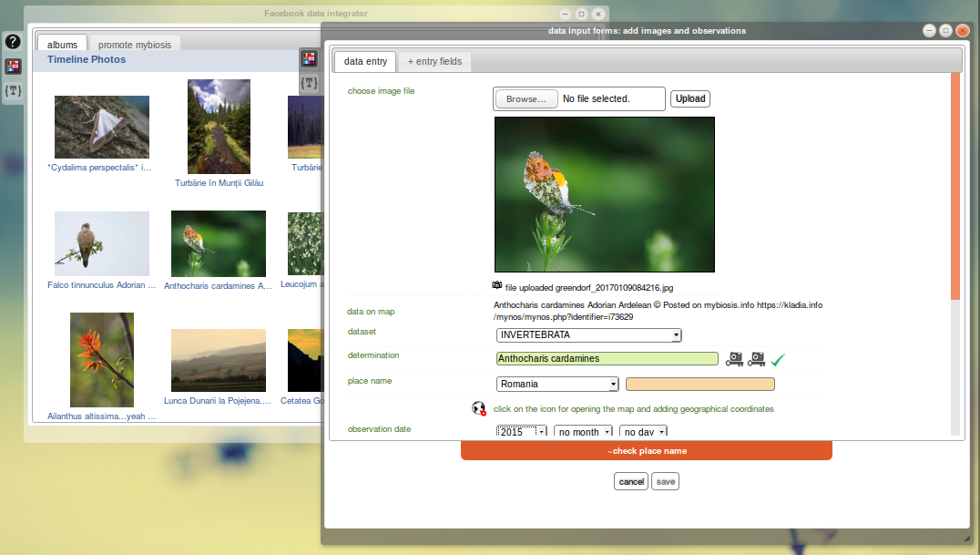Open the INVERTEBRATA dataset dropdown
The height and width of the screenshot is (555, 980).
[588, 335]
